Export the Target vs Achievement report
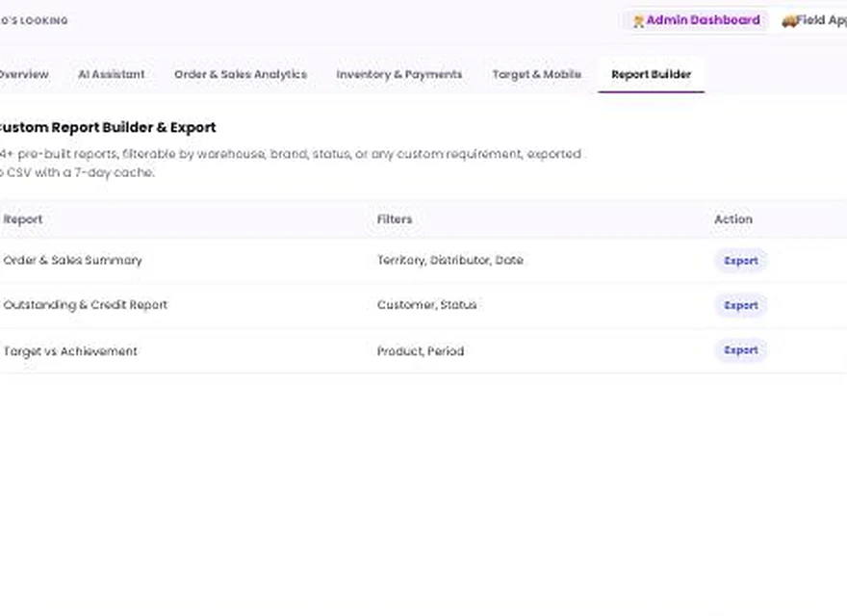The height and width of the screenshot is (616, 847). pyautogui.click(x=740, y=350)
